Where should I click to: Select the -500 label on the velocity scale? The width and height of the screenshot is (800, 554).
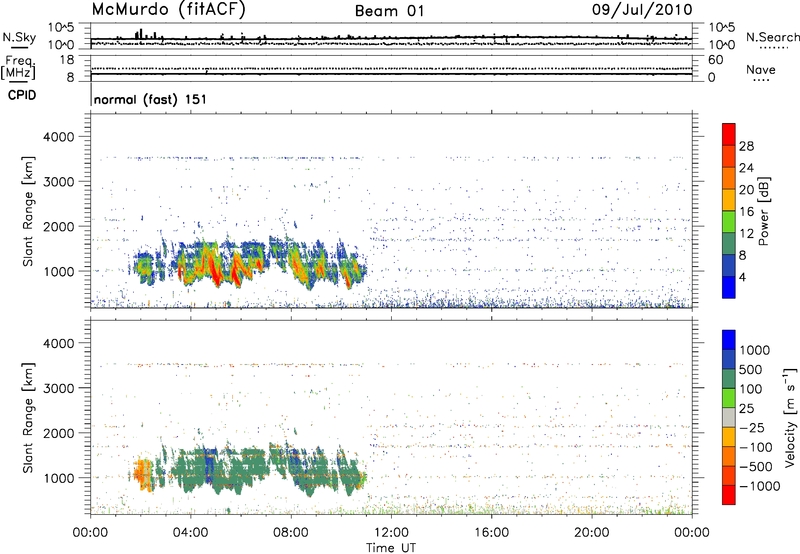tap(756, 467)
